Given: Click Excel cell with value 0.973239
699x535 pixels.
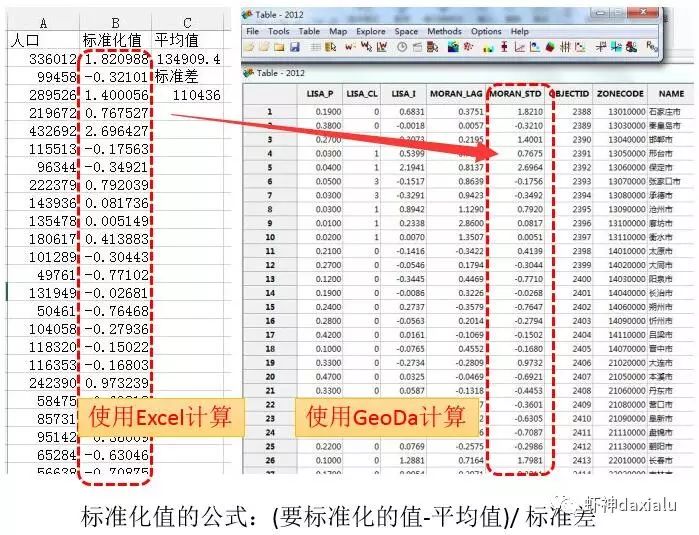Looking at the screenshot, I should click(x=115, y=383).
